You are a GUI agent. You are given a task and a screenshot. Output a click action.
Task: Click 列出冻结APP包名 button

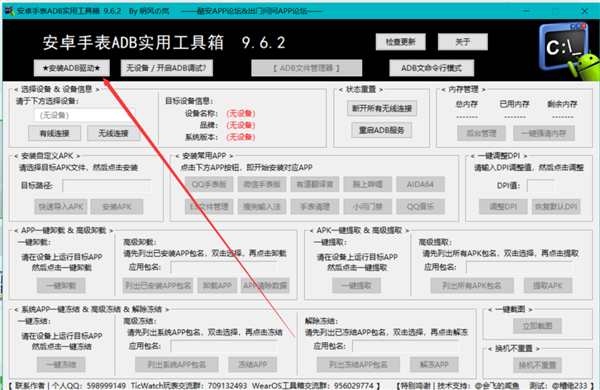[x=358, y=364]
